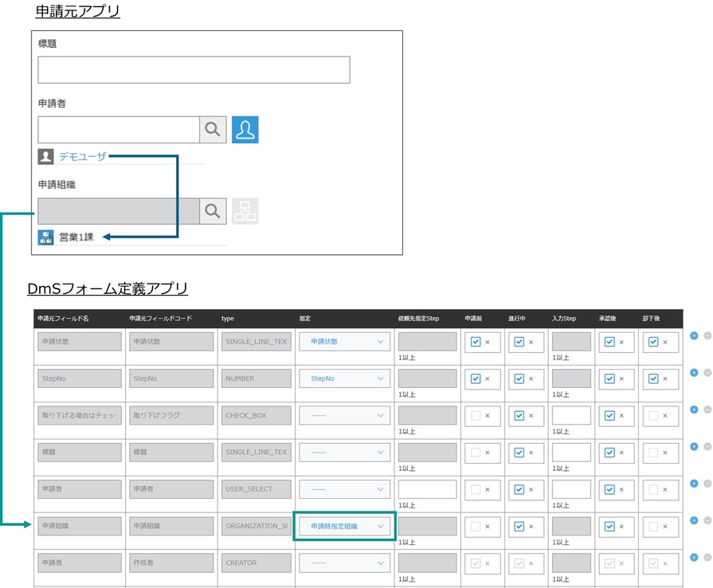Click the search icon beside 申請者 field
The image size is (713, 588).
pyautogui.click(x=213, y=129)
